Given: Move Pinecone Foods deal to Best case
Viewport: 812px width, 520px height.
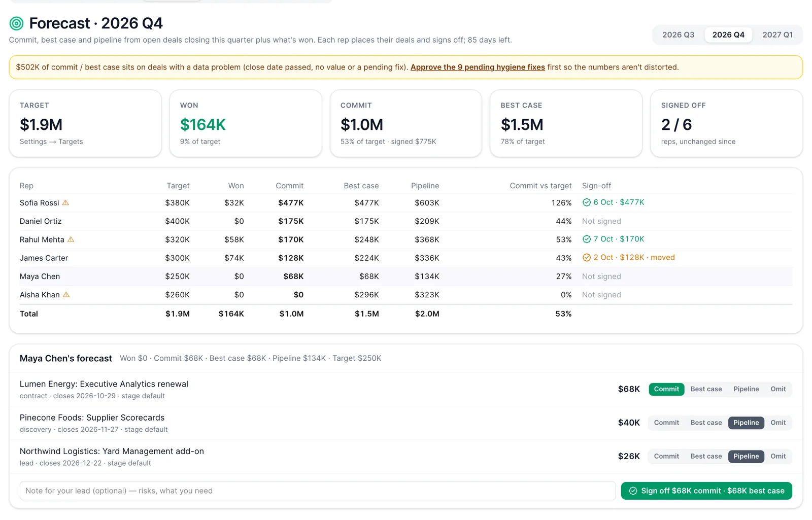Looking at the screenshot, I should [x=706, y=423].
